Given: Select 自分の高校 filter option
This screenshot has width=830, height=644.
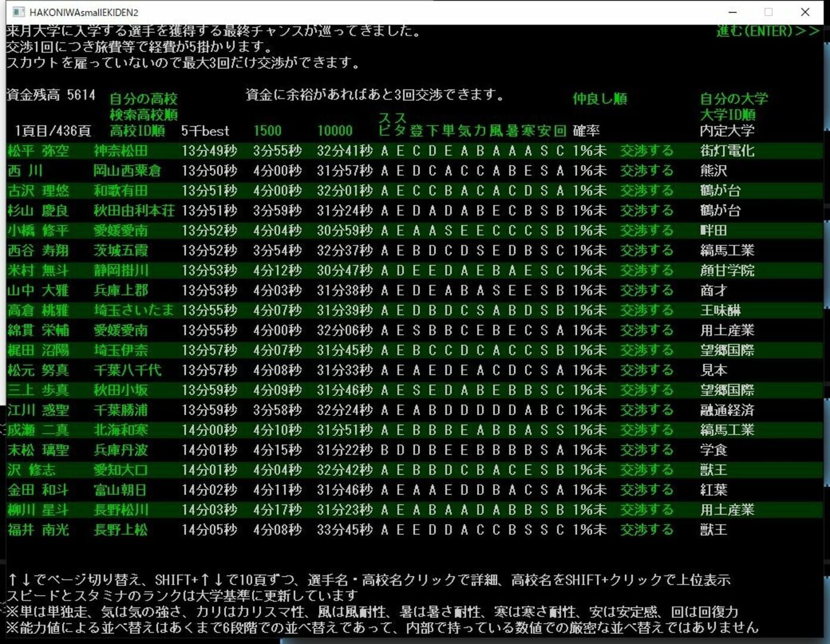Looking at the screenshot, I should [x=143, y=98].
